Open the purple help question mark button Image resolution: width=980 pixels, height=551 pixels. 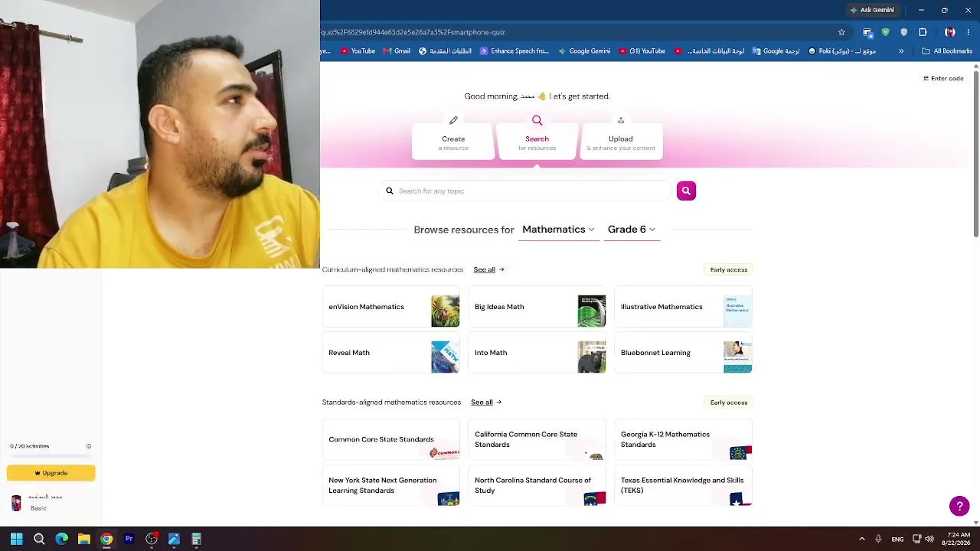(959, 506)
